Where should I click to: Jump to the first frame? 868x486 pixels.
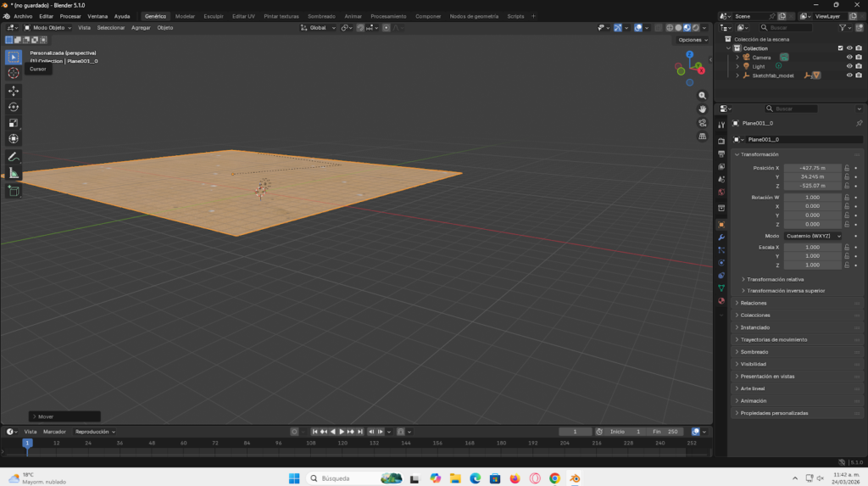click(x=315, y=432)
